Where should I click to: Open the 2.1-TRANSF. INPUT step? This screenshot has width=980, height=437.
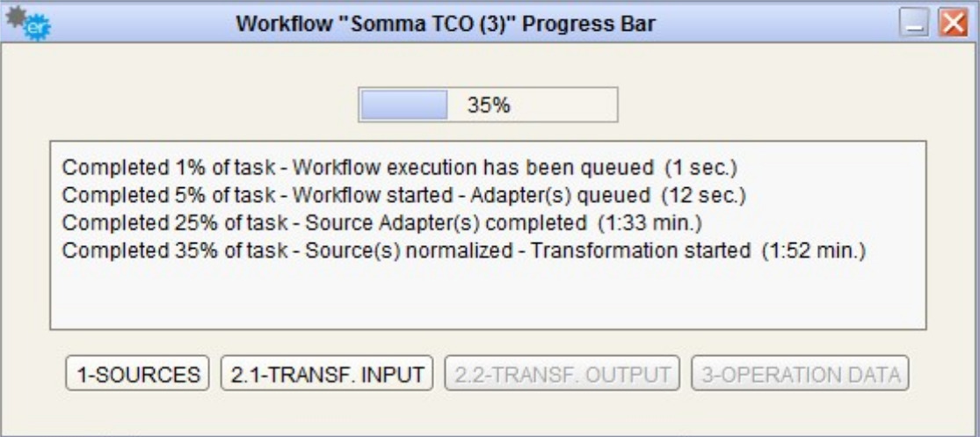(x=327, y=375)
